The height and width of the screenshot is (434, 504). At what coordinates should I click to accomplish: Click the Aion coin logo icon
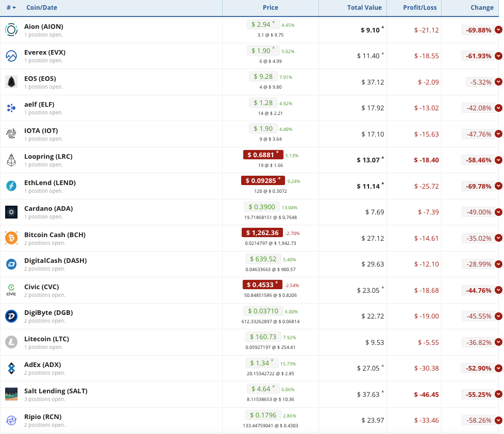[11, 30]
